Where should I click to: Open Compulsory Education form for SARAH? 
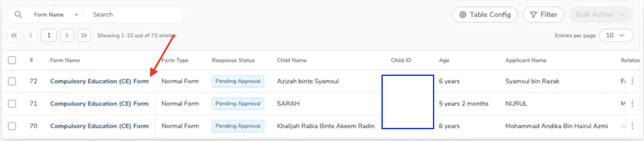point(99,104)
